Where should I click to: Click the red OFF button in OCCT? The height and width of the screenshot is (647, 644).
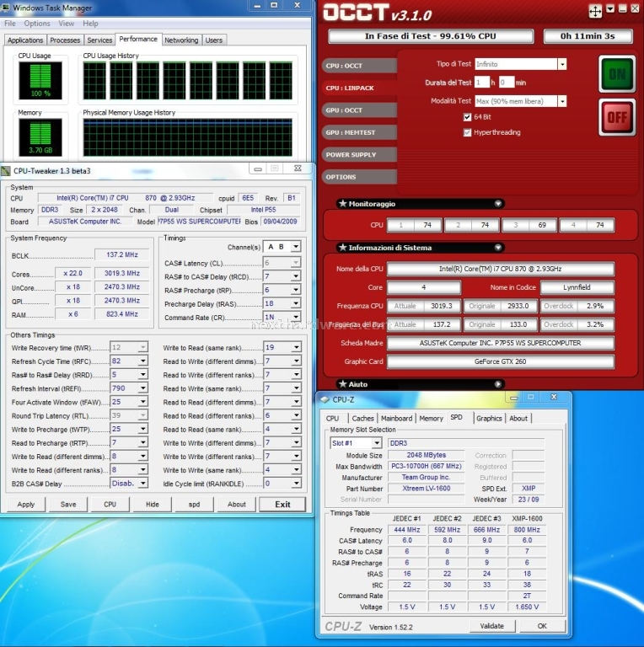tap(617, 118)
